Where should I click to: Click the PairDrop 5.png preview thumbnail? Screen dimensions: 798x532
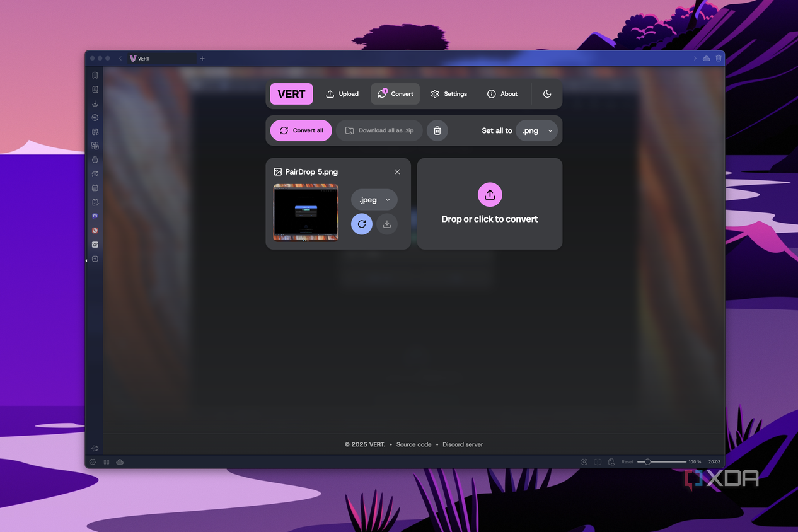pyautogui.click(x=306, y=212)
